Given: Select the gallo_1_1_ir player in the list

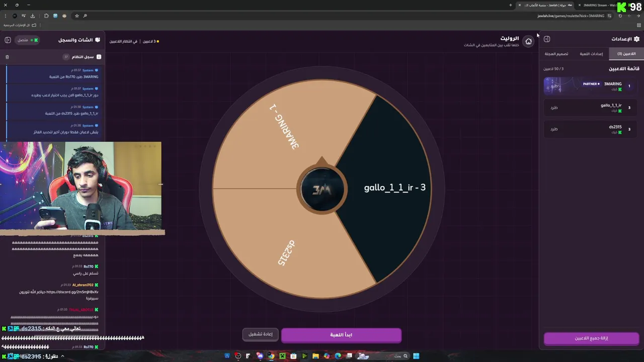Looking at the screenshot, I should [591, 108].
